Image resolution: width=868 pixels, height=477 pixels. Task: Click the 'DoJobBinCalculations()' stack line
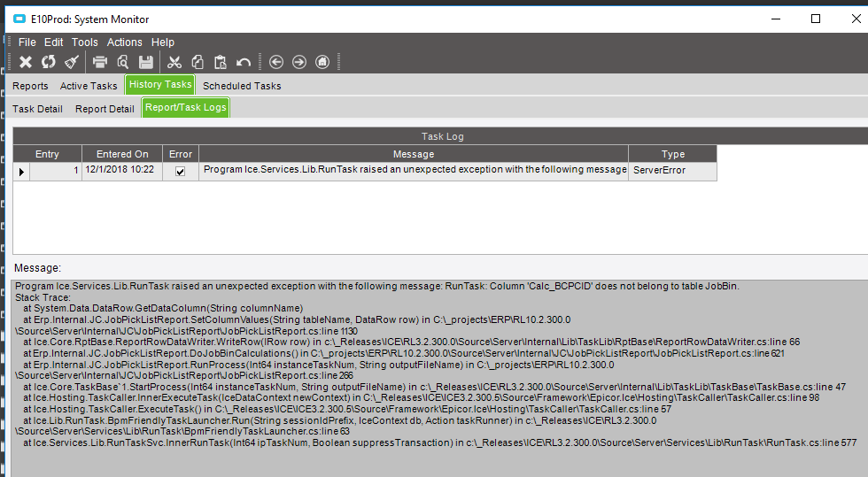coord(404,353)
